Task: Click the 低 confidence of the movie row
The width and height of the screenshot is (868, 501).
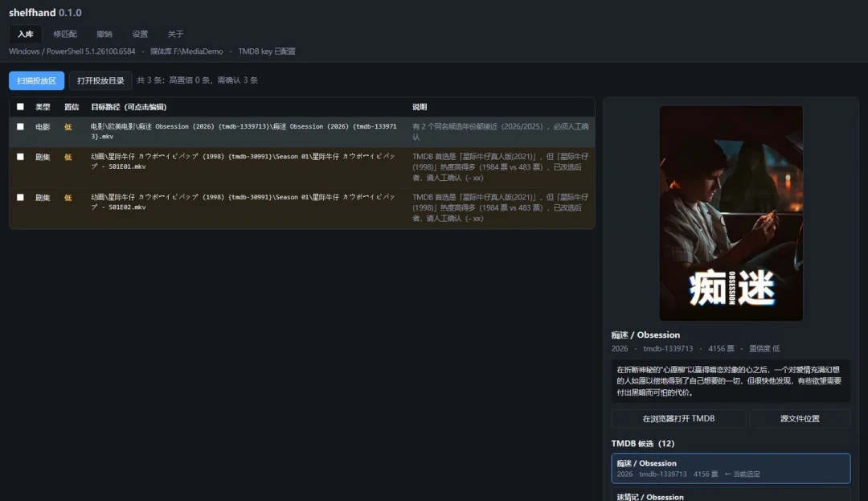Action: coord(68,127)
